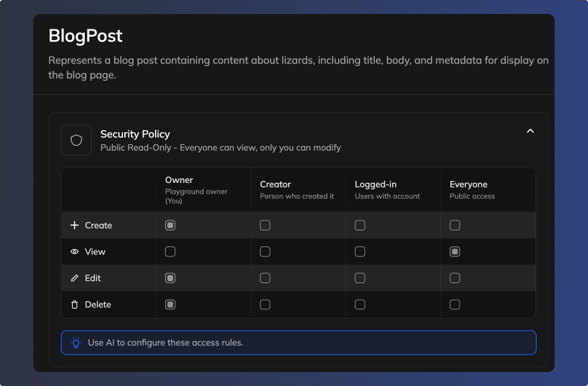The height and width of the screenshot is (386, 588).
Task: Click the Everyone column header
Action: click(468, 184)
